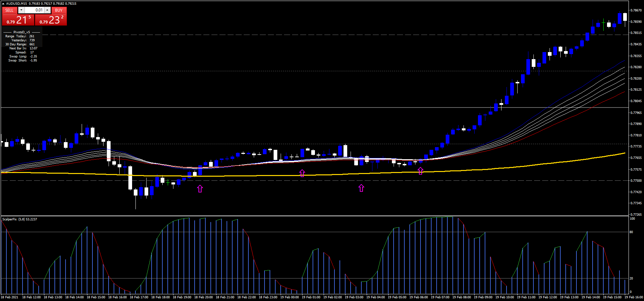The height and width of the screenshot is (301, 644).
Task: Click the 18 Feb 12:00 time axis label
Action: tap(31, 297)
